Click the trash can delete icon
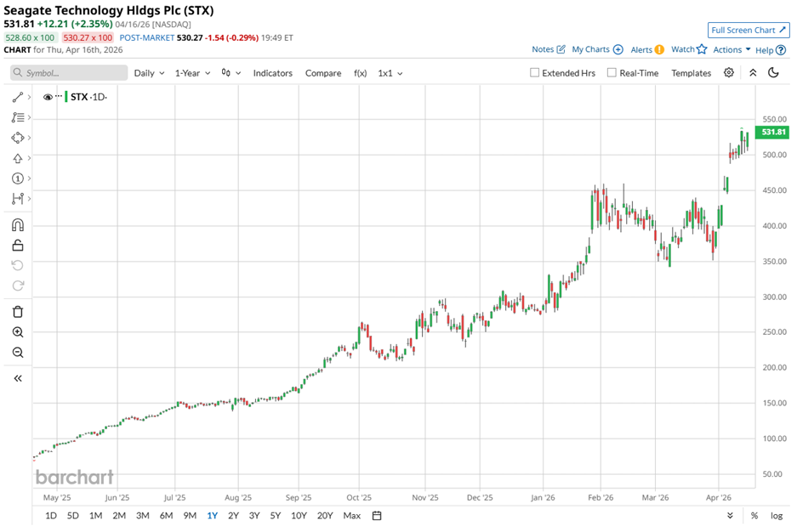797x532 pixels. [x=17, y=312]
